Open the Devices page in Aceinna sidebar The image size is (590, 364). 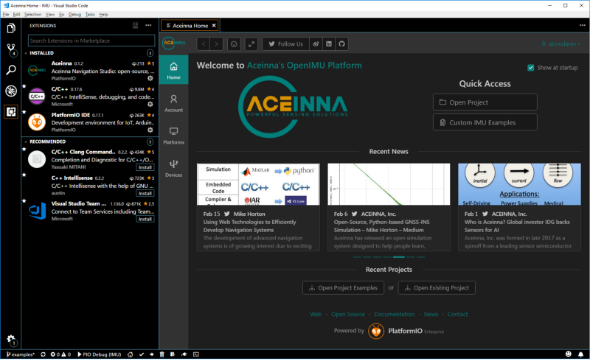tap(173, 168)
